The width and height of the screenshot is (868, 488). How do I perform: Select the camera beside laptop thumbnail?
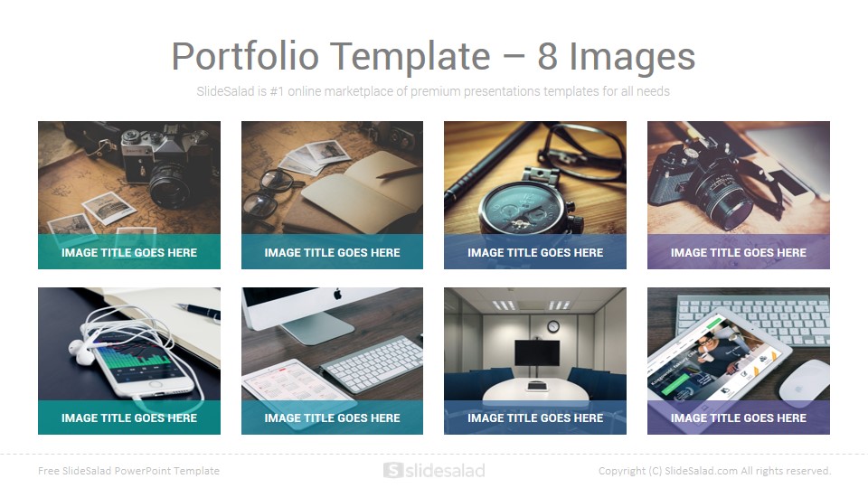pyautogui.click(x=739, y=178)
